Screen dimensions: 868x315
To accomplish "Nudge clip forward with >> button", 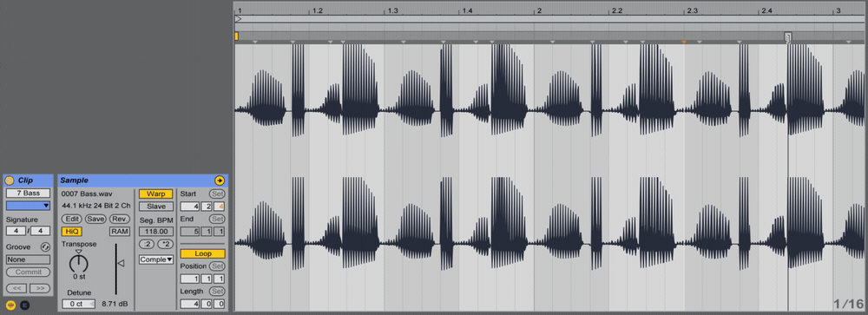I will [x=39, y=288].
